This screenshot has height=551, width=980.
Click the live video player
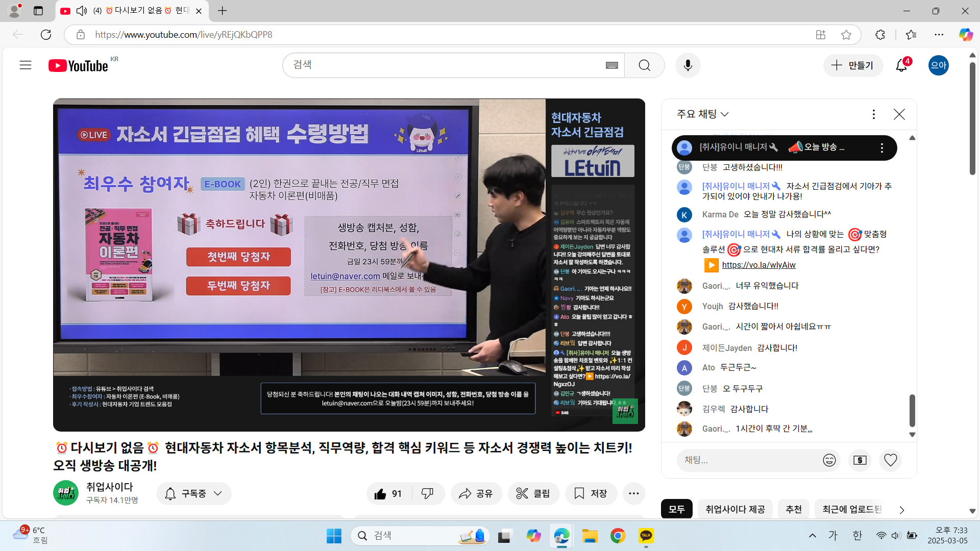click(x=349, y=265)
